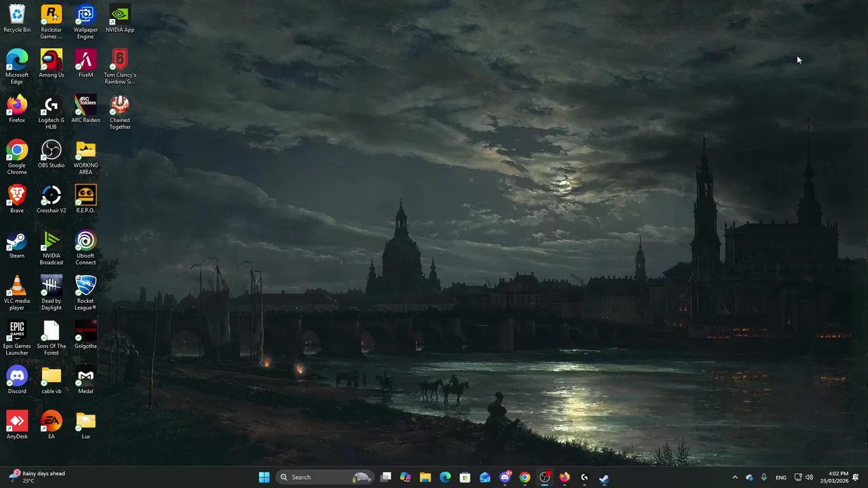Viewport: 868px width, 488px height.
Task: Select the WORKING AREA folder
Action: click(85, 158)
